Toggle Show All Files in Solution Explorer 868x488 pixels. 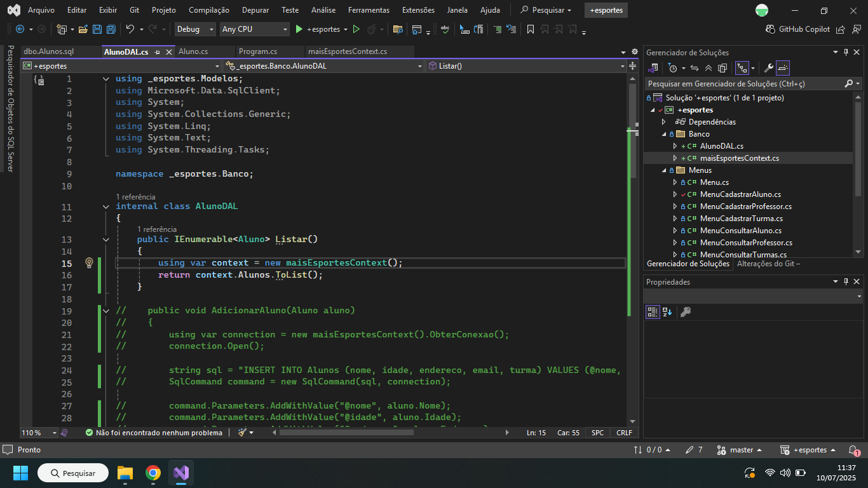[722, 68]
